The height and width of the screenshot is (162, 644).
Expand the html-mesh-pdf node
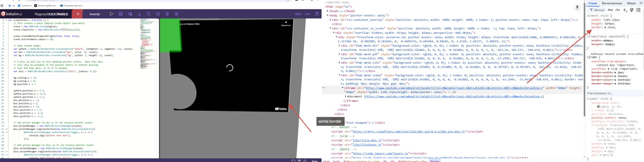339,54
